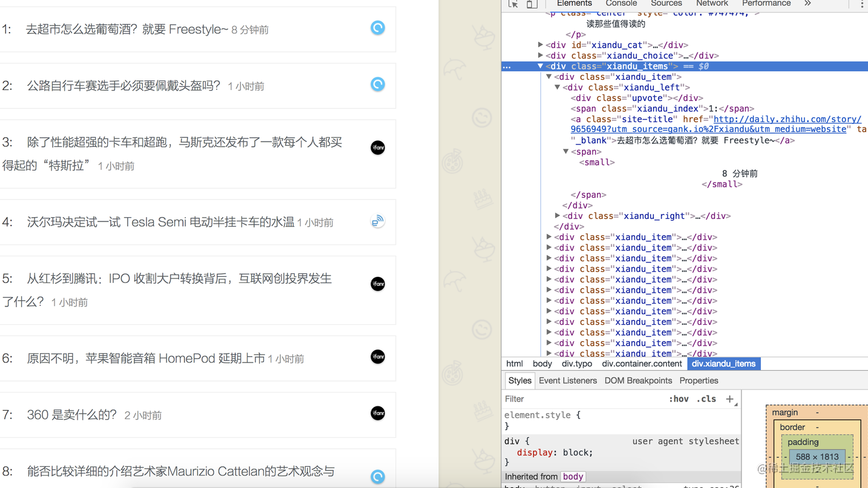The width and height of the screenshot is (868, 488).
Task: Click the body breadcrumb in Styles inheritance row
Action: point(573,477)
